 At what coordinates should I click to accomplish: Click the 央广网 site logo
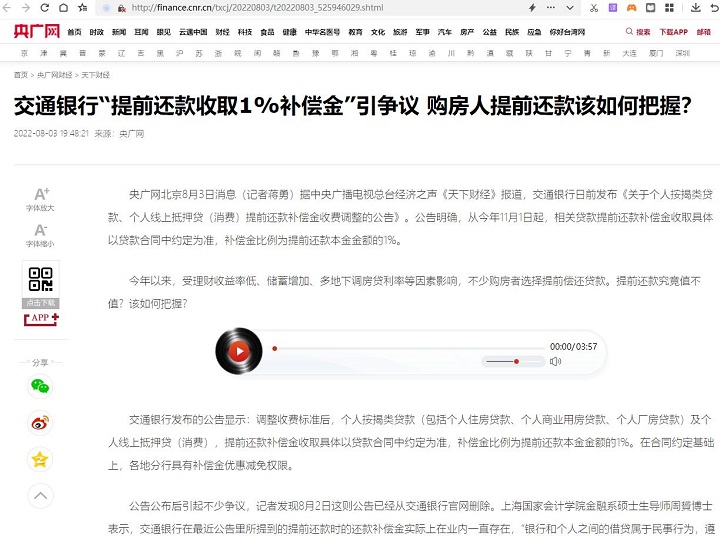35,32
